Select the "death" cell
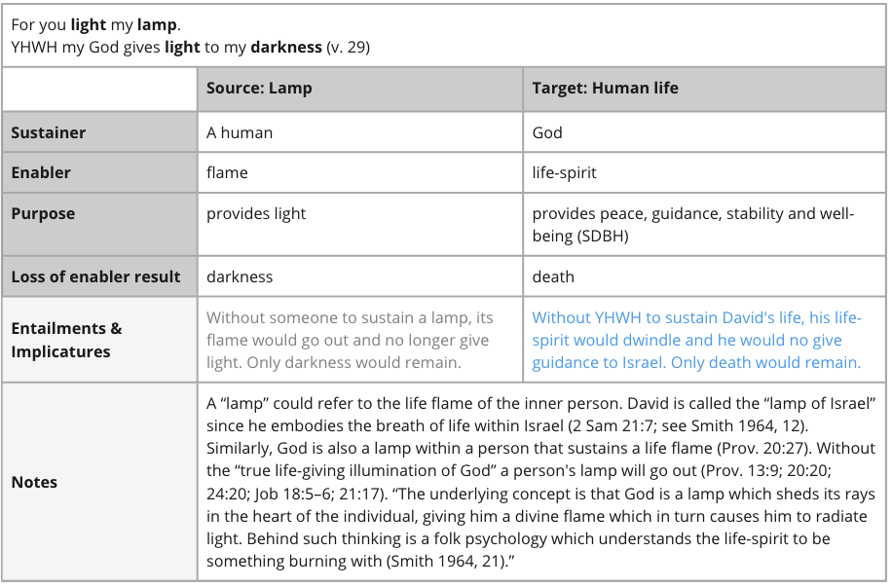Image resolution: width=892 pixels, height=588 pixels. (x=553, y=276)
